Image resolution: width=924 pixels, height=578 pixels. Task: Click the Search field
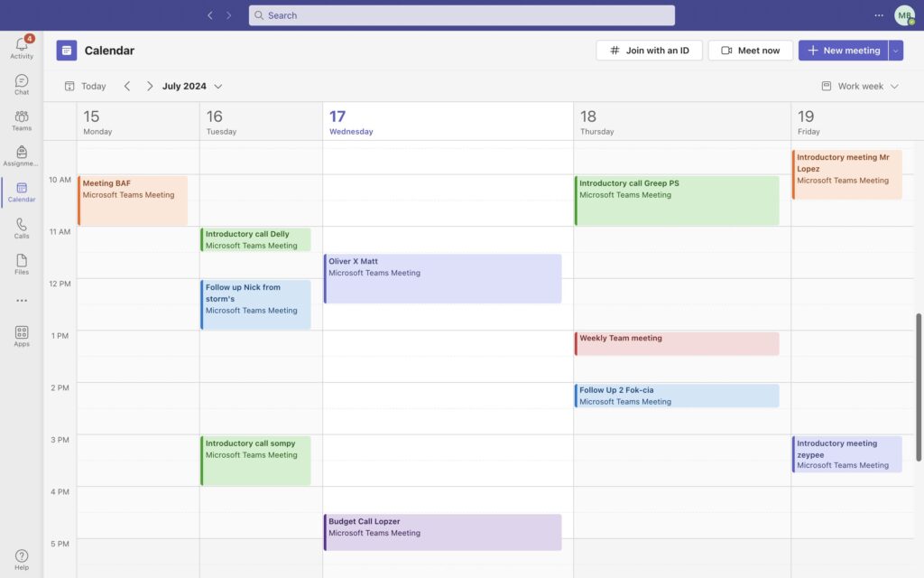pos(461,15)
